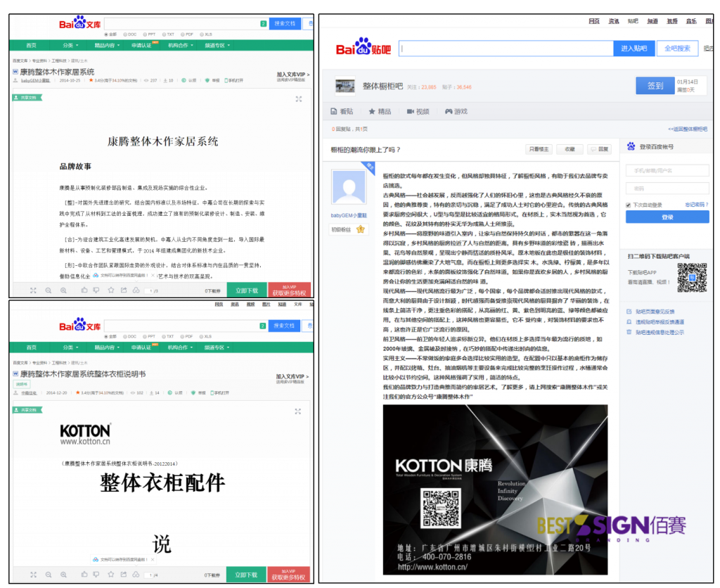720x588 pixels.
Task: Open 申请认证 in bottom Wenku nav bar
Action: tap(141, 347)
